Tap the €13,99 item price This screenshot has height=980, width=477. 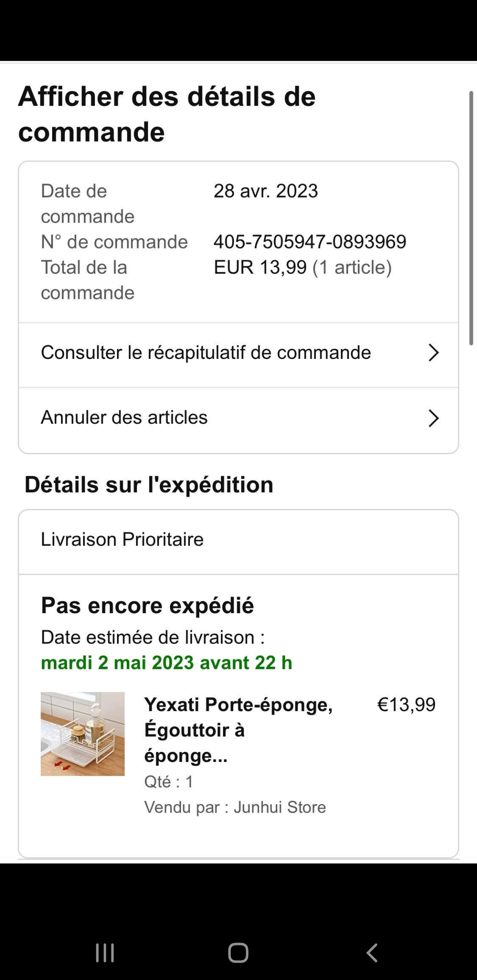click(x=406, y=705)
